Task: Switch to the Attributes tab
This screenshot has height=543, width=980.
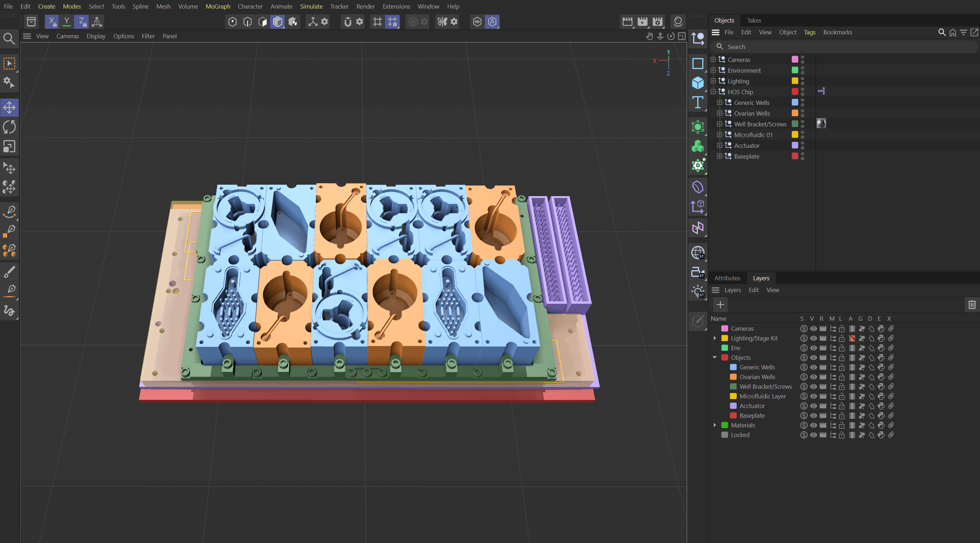Action: pyautogui.click(x=727, y=278)
